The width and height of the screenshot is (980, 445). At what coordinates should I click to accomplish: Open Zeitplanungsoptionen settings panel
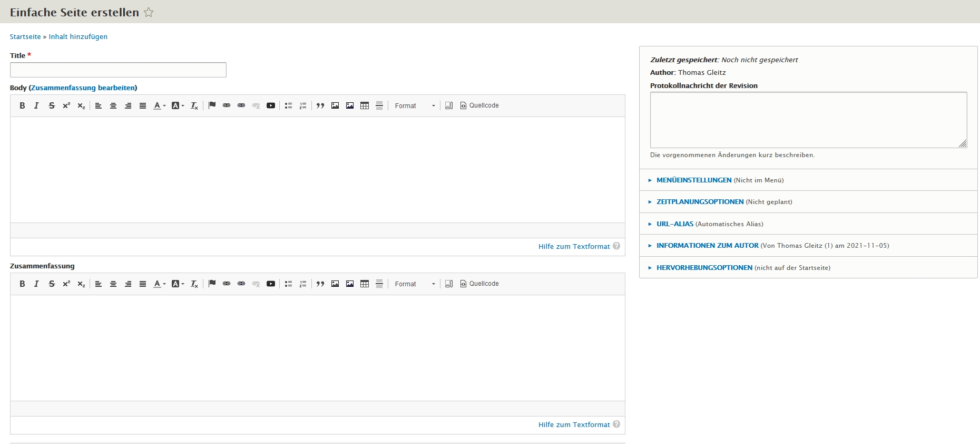pos(700,202)
